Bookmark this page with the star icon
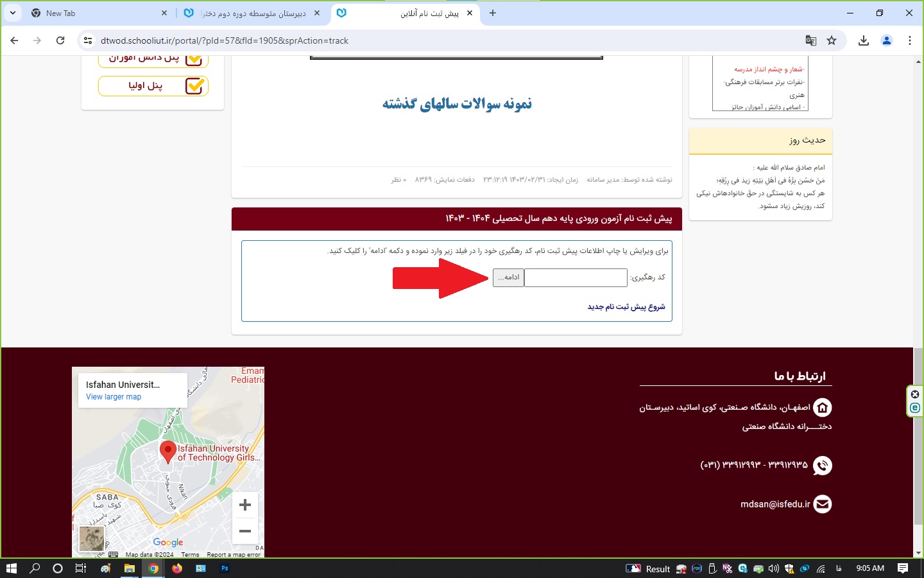 [x=832, y=40]
